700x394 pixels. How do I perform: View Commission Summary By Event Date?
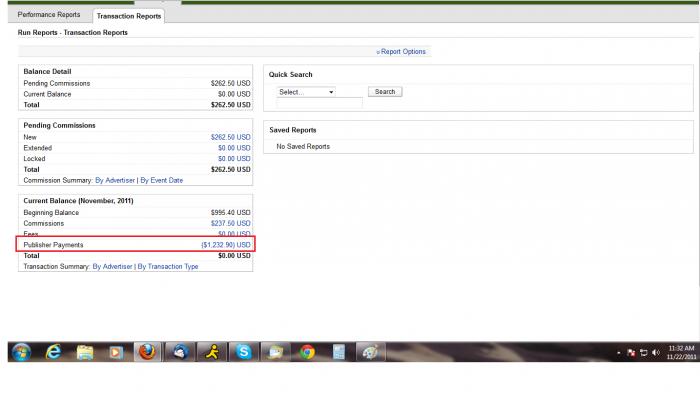162,180
